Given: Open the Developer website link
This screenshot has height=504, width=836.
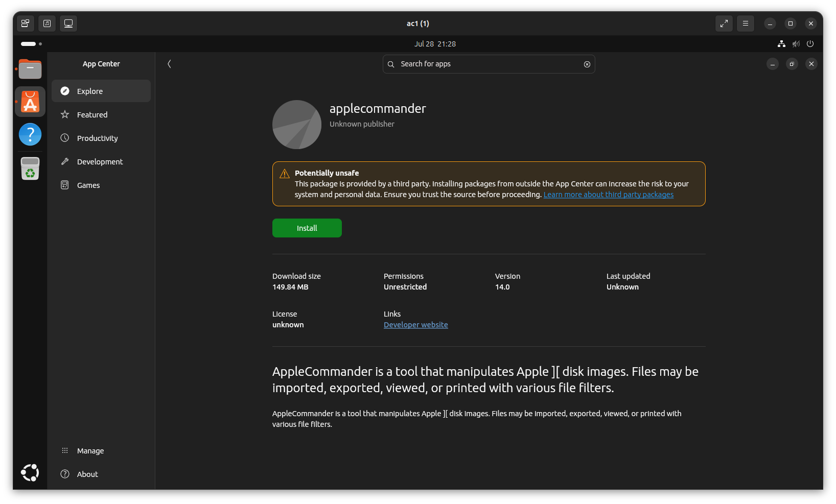Looking at the screenshot, I should click(416, 325).
